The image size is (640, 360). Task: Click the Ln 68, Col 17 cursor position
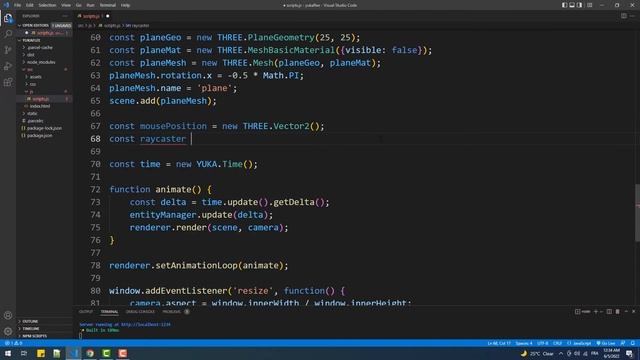click(499, 343)
